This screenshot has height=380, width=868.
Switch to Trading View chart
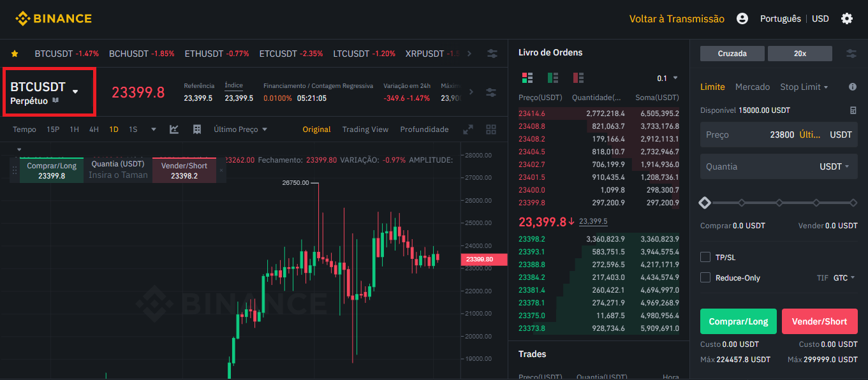(365, 129)
